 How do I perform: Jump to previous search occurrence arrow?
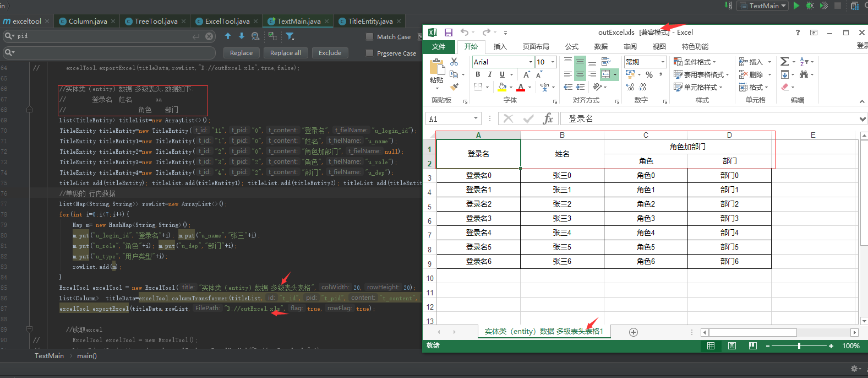coord(228,36)
